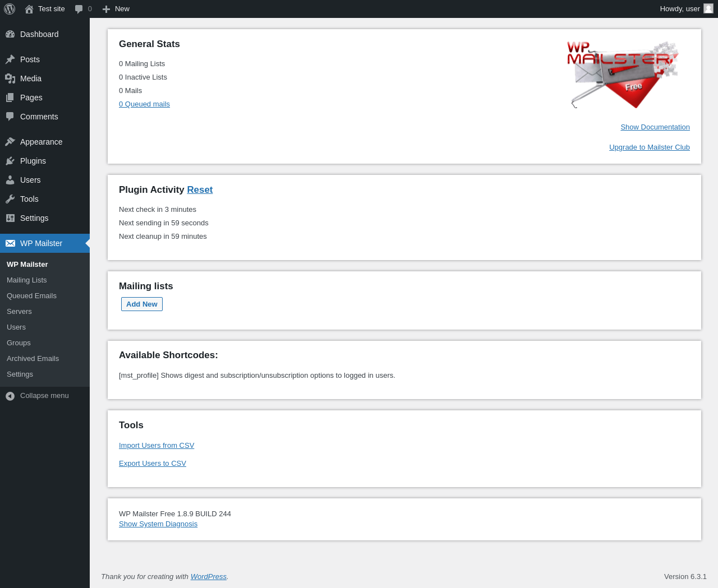Open the 0 Queued mails link
Viewport: 718px width, 588px height.
[144, 104]
